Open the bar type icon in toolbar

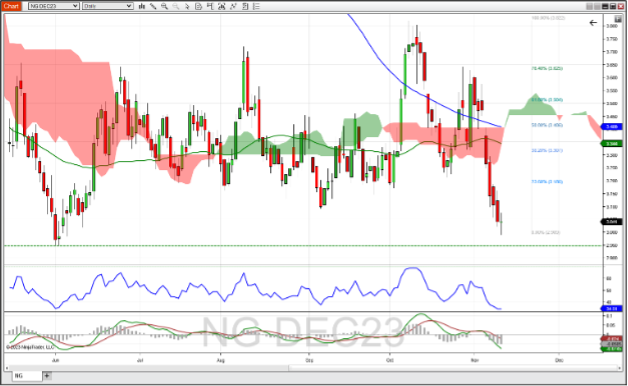142,6
